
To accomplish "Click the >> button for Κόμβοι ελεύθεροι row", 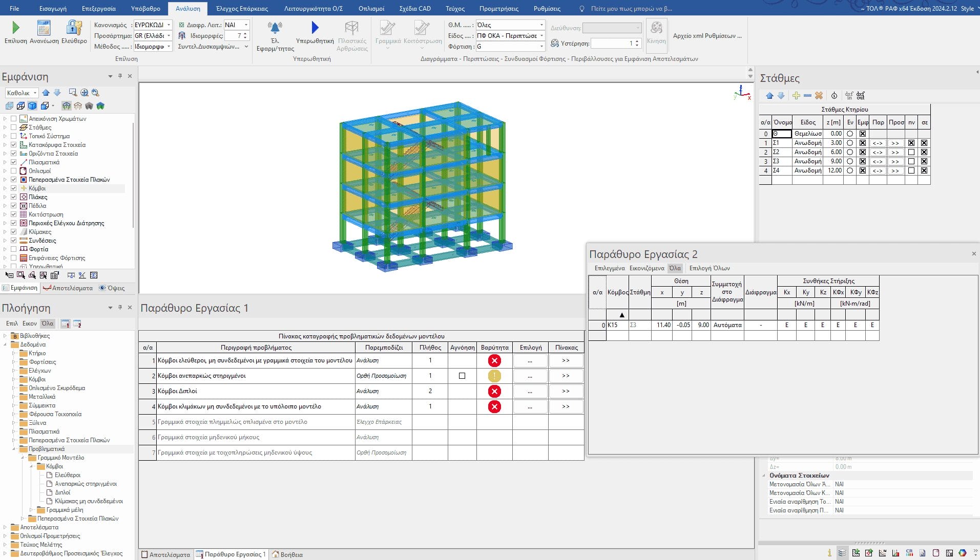I will tap(566, 360).
